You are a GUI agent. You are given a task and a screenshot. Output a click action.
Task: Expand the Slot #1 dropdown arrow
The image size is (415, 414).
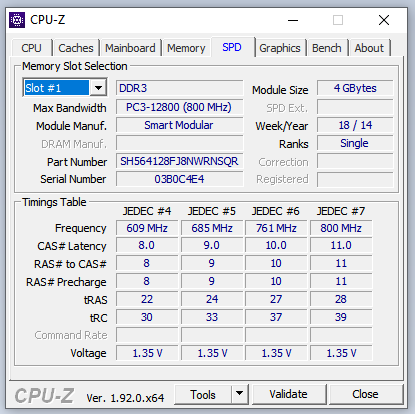pyautogui.click(x=98, y=88)
